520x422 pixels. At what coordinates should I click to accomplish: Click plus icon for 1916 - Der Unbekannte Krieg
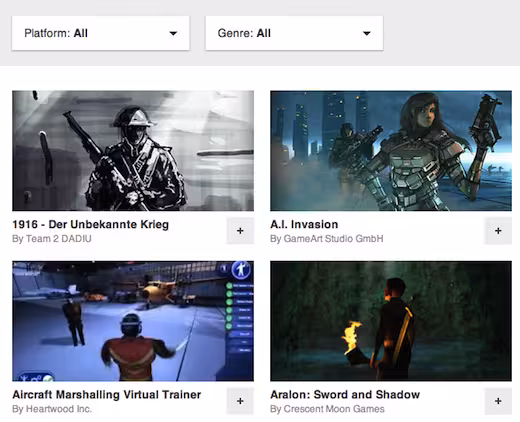point(240,231)
